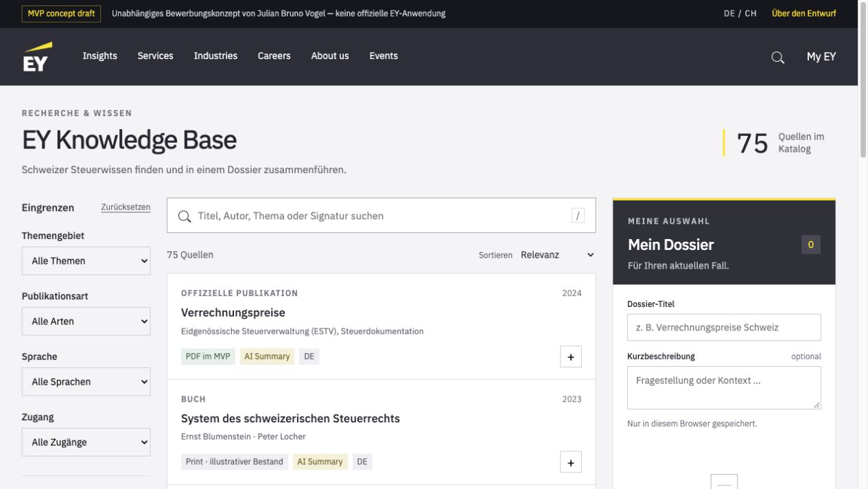Click the 75 Quellen result count
Image resolution: width=868 pixels, height=489 pixels.
[190, 255]
